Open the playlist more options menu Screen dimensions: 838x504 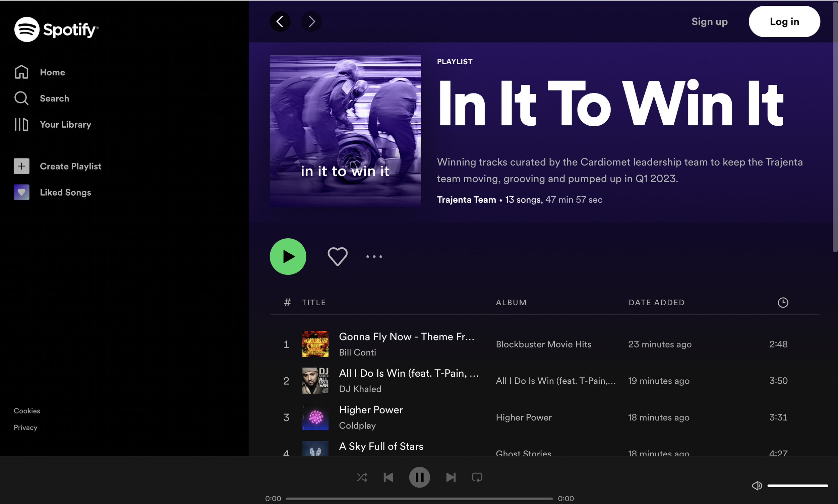point(374,256)
